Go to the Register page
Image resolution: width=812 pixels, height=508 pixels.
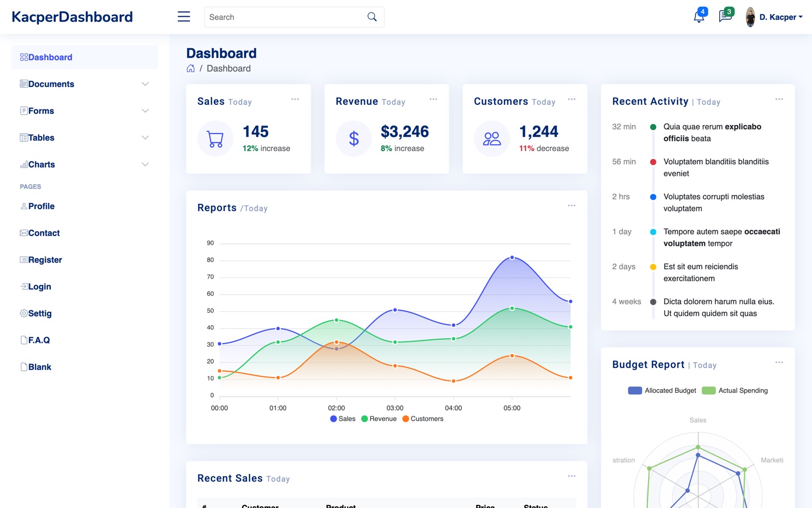[x=85, y=260]
